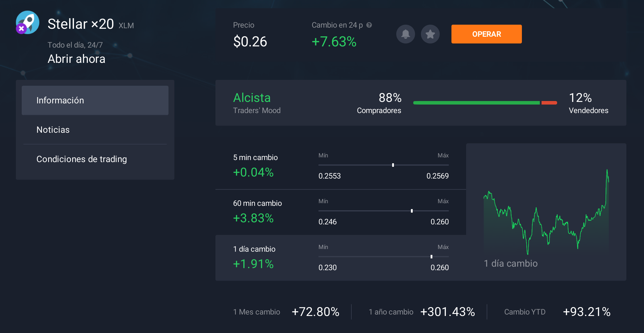Screen dimensions: 644x333
Task: Click the price alert bell icon
Action: [x=405, y=34]
